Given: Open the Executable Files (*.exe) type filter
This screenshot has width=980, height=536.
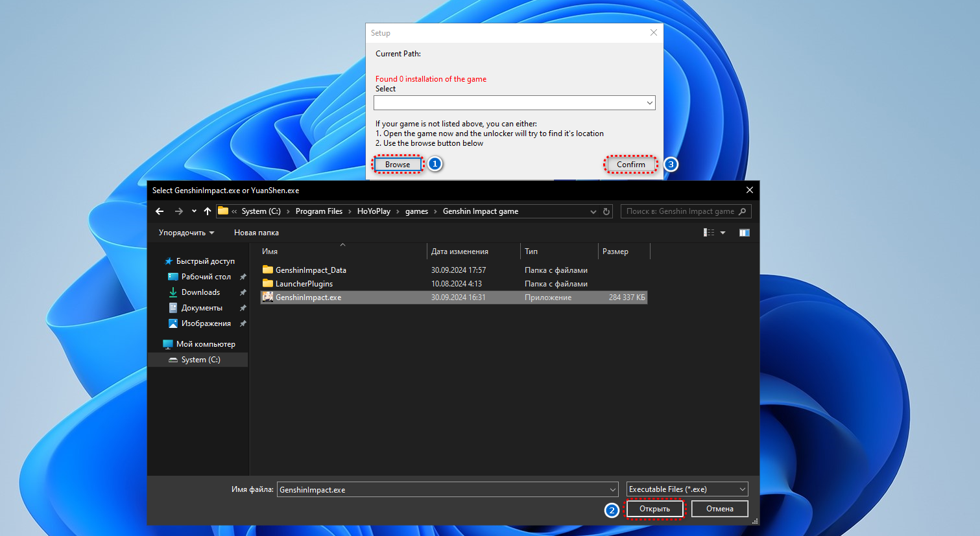Looking at the screenshot, I should [687, 489].
